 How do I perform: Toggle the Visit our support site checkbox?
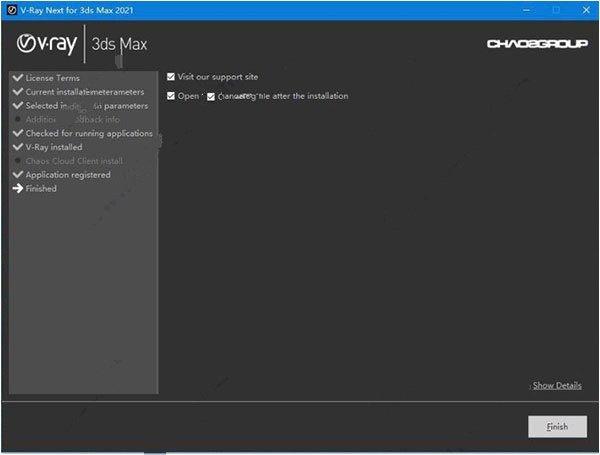[x=171, y=77]
